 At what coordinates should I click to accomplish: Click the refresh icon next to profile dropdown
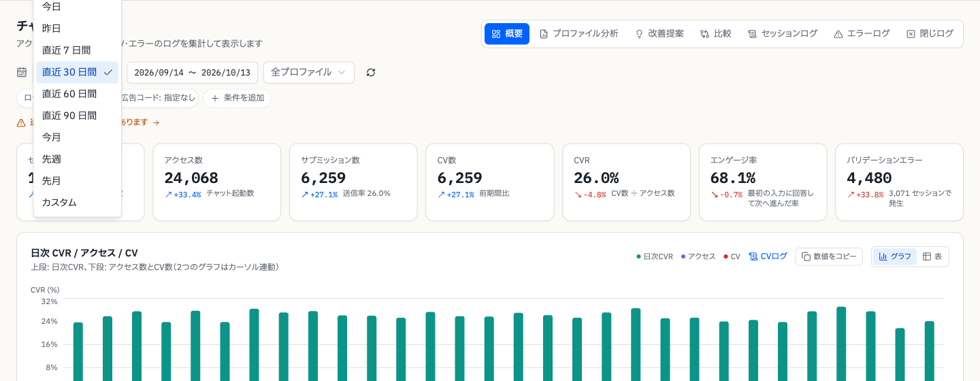(371, 72)
